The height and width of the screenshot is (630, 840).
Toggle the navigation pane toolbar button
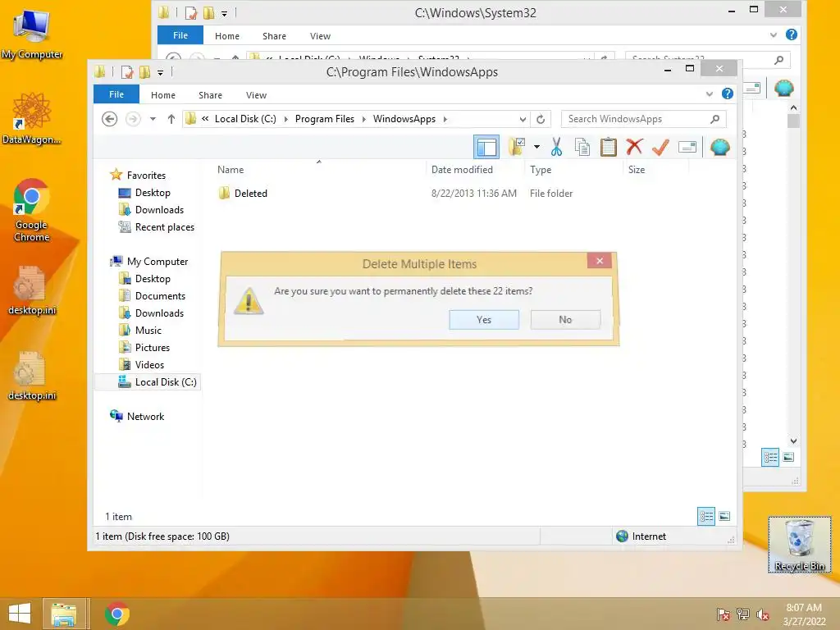tap(486, 147)
